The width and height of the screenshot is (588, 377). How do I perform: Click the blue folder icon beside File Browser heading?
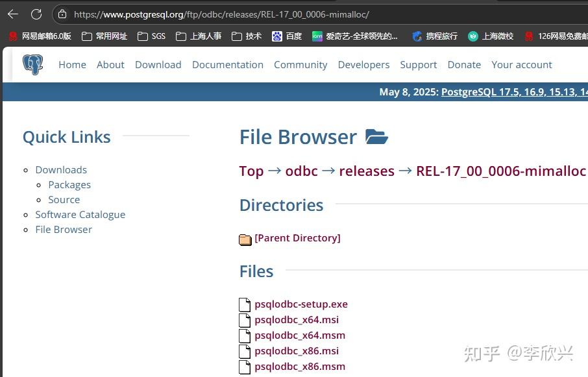[x=376, y=136]
